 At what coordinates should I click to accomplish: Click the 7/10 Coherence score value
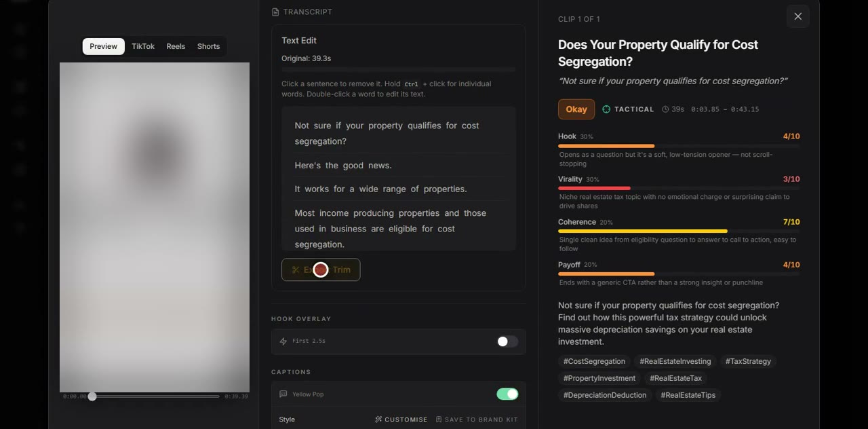click(791, 222)
